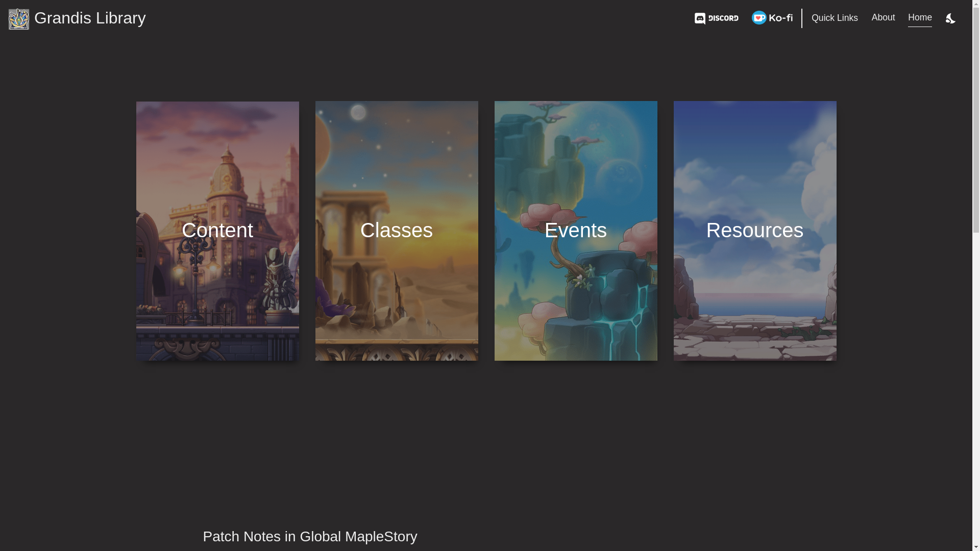Open the Classes category card
Image resolution: width=980 pixels, height=551 pixels.
(x=397, y=231)
